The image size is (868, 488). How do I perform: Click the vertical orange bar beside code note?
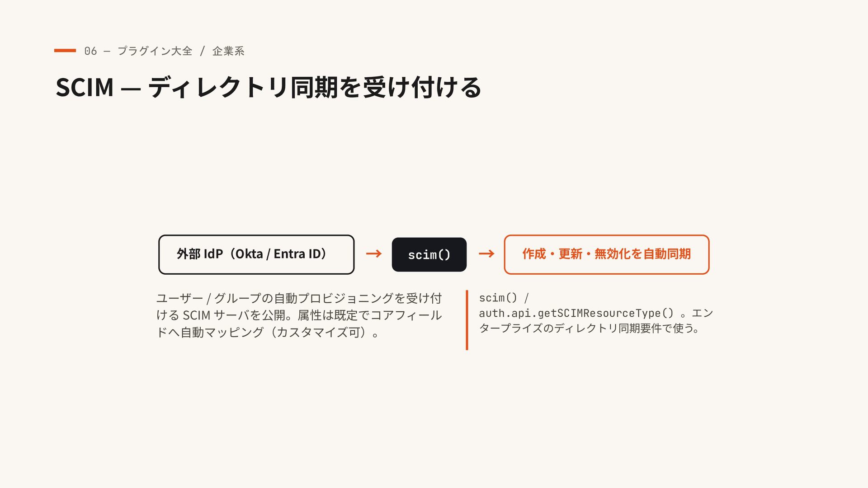467,320
